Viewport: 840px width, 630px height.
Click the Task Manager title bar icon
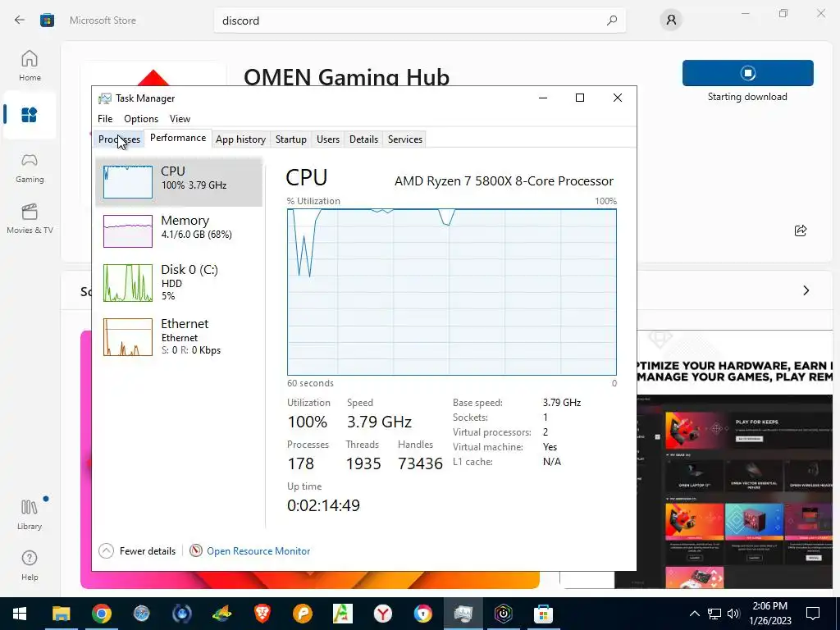click(x=104, y=98)
